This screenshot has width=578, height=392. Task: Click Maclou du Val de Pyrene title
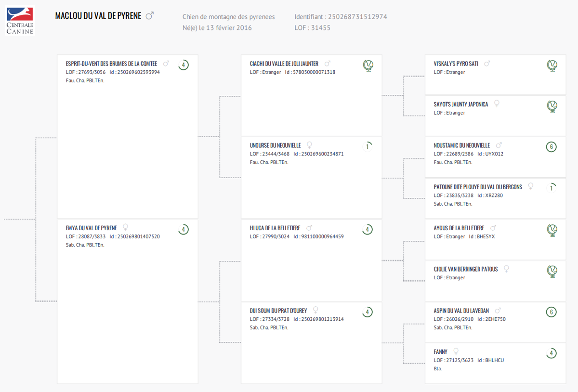point(98,16)
